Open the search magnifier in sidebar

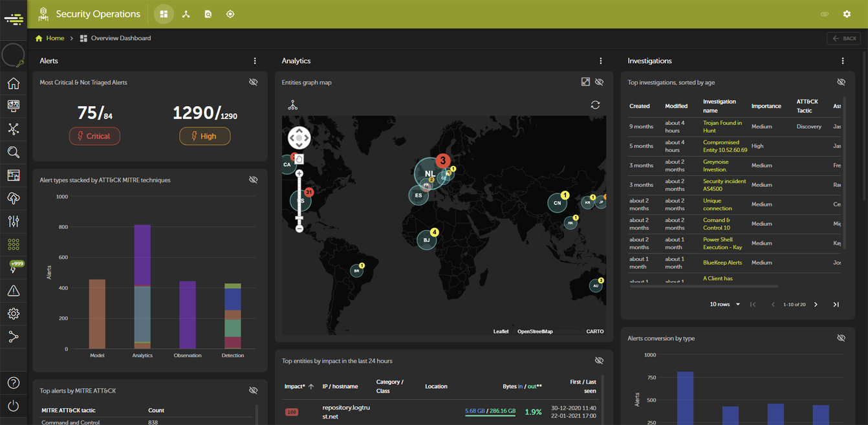[x=14, y=152]
